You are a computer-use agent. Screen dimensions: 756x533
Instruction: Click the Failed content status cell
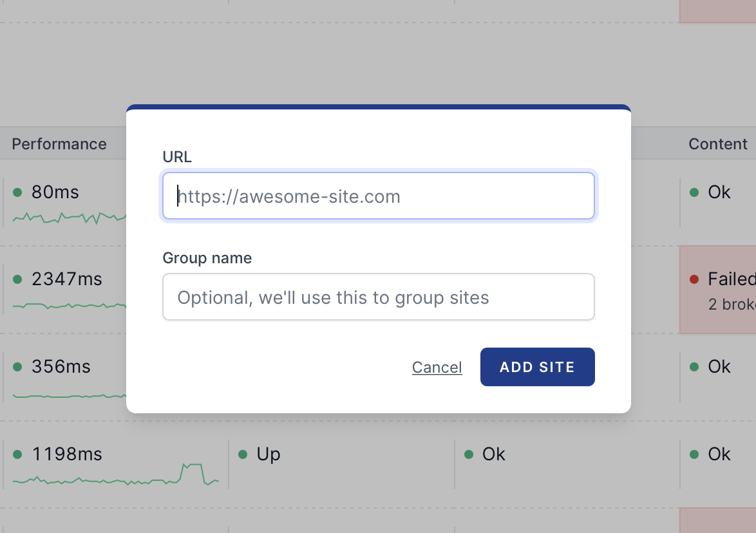(718, 290)
